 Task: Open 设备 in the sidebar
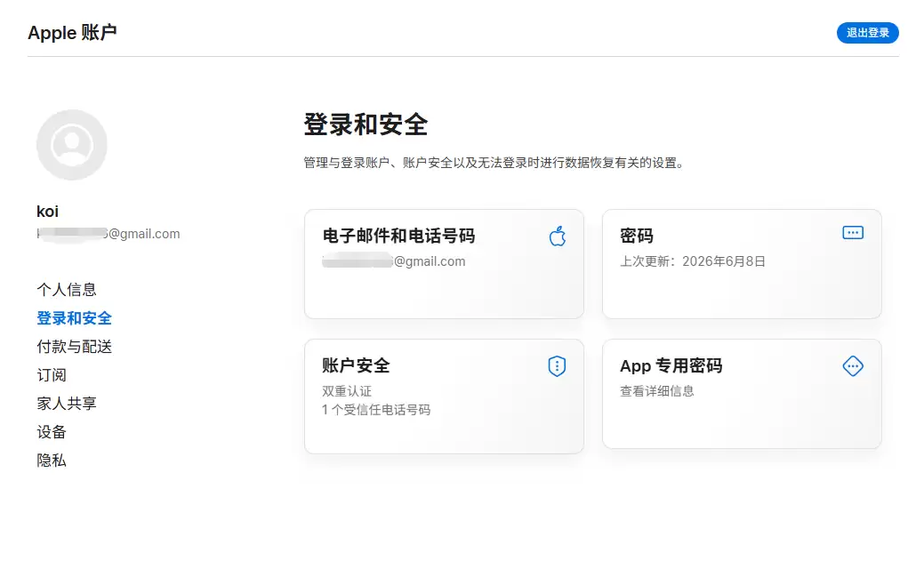click(x=52, y=432)
